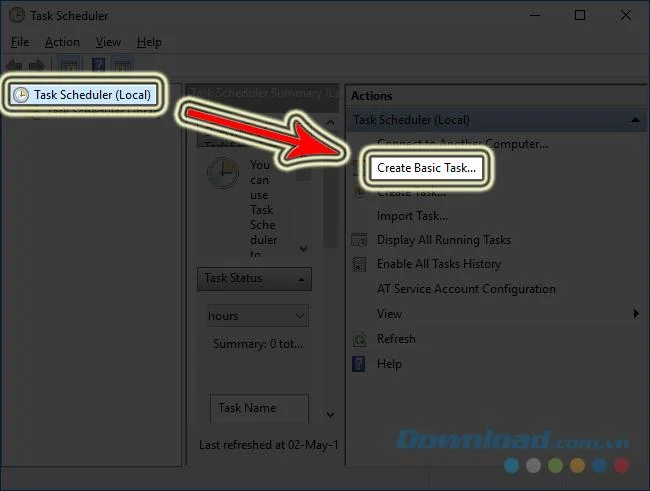Click Create Basic Task...
The image size is (650, 491).
tap(427, 168)
